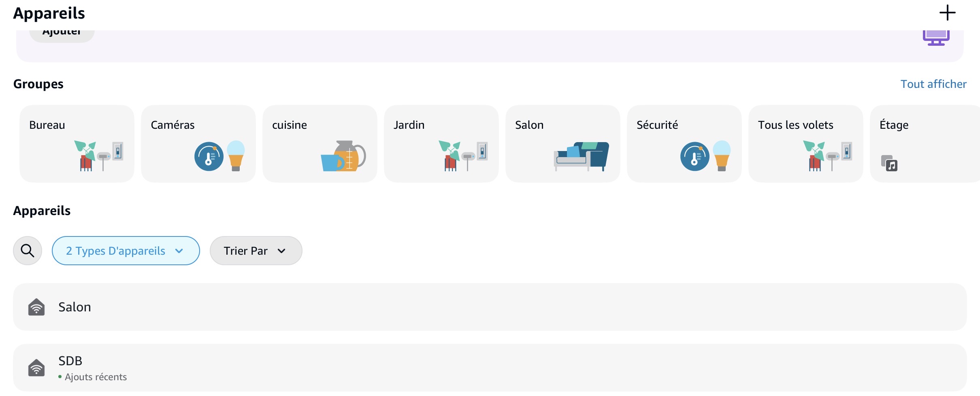Screen dimensions: 980x396
Task: Select the Jardin group card
Action: (441, 144)
